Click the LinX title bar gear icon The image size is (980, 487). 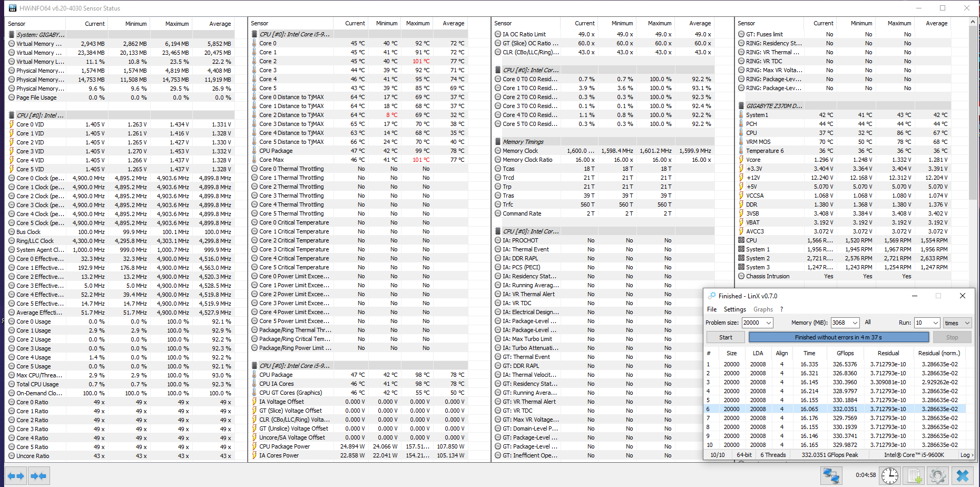tap(712, 296)
